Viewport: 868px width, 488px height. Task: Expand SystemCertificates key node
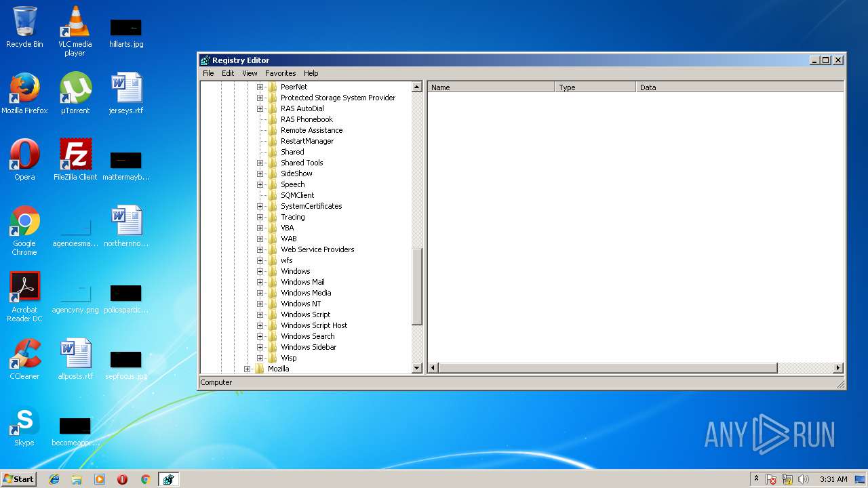(260, 206)
